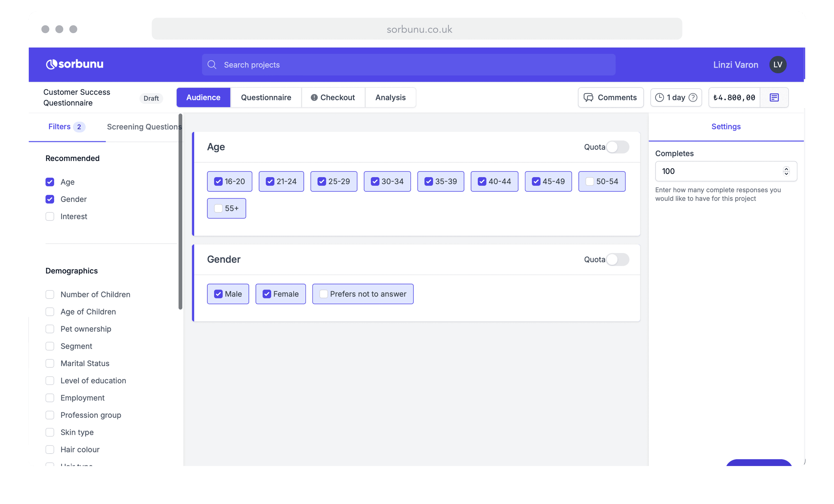Check the Skin type filter
The width and height of the screenshot is (834, 504).
pos(50,433)
